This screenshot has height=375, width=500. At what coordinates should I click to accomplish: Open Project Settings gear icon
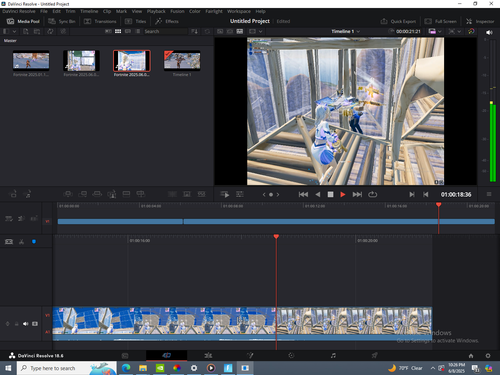[x=488, y=356]
